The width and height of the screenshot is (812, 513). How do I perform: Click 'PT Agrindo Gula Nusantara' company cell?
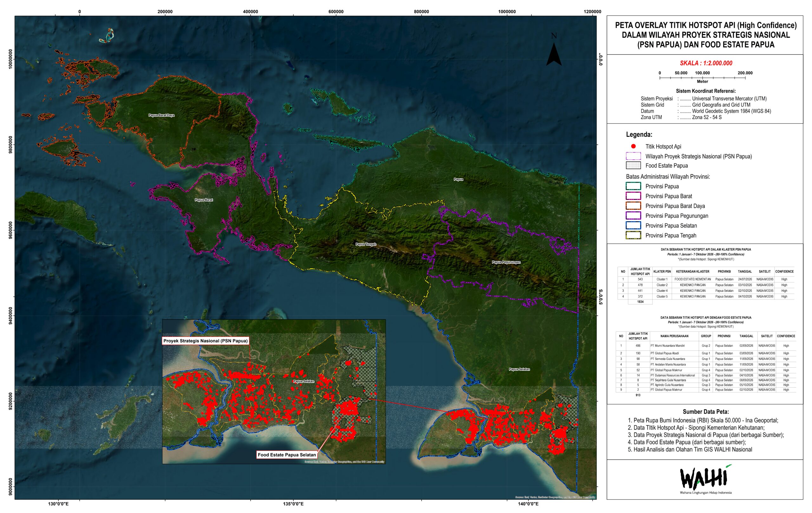click(667, 385)
